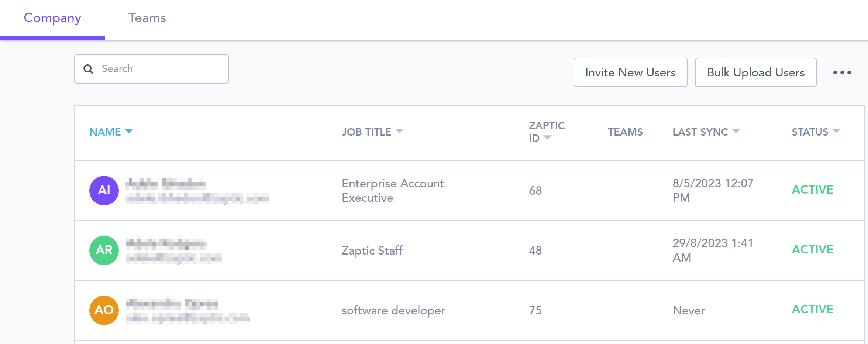Select the Company tab

pos(52,18)
